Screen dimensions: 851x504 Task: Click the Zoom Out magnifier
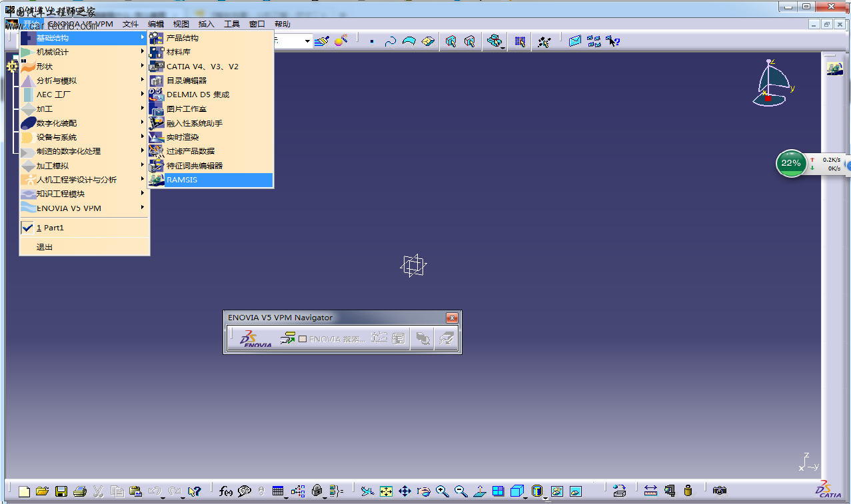[x=460, y=491]
